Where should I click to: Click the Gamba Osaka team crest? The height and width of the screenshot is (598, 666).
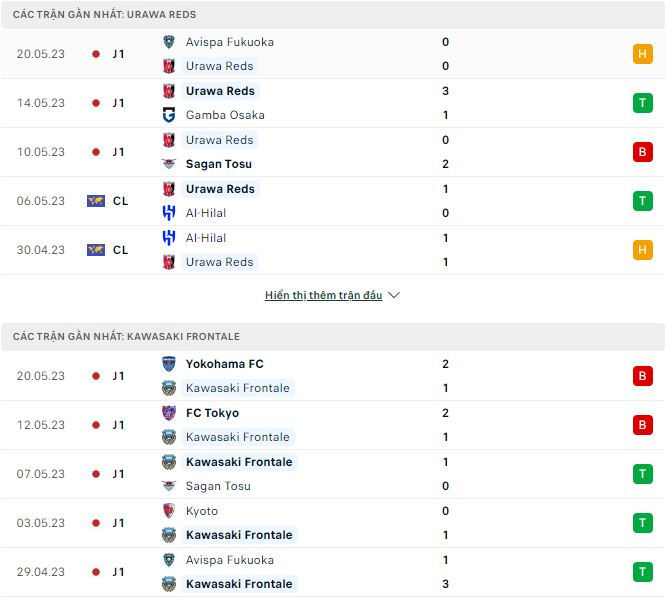[x=169, y=115]
